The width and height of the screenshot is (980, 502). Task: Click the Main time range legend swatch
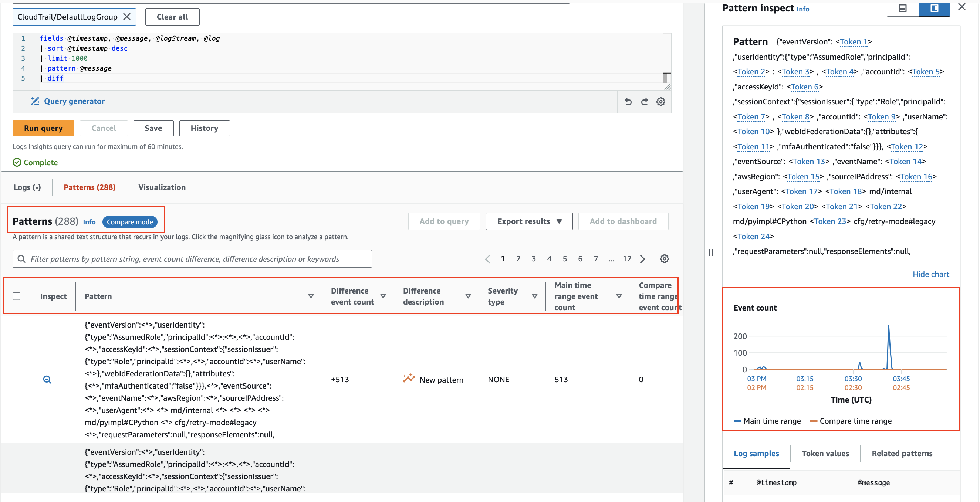(x=737, y=421)
